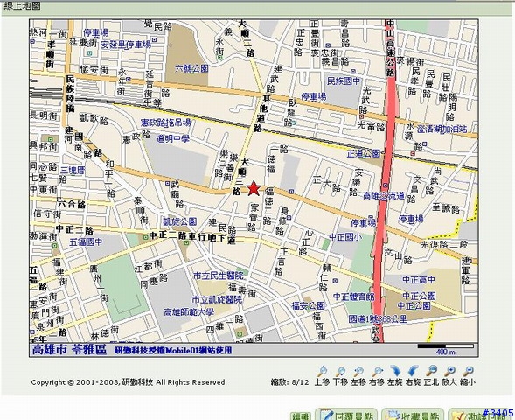Click the red star location marker
515x420 pixels.
(x=254, y=189)
